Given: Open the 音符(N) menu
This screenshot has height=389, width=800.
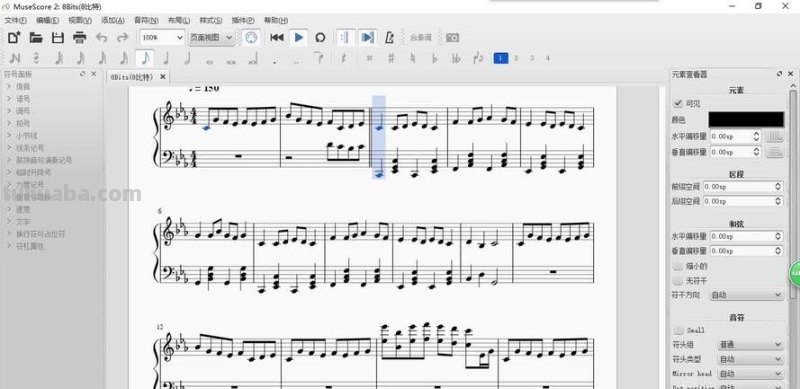Looking at the screenshot, I should tap(146, 20).
